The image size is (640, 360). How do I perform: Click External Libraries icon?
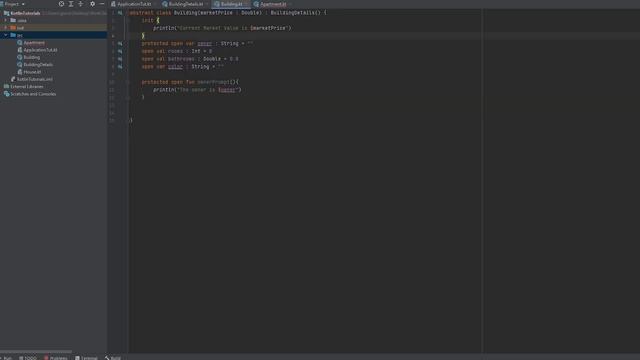[x=7, y=87]
